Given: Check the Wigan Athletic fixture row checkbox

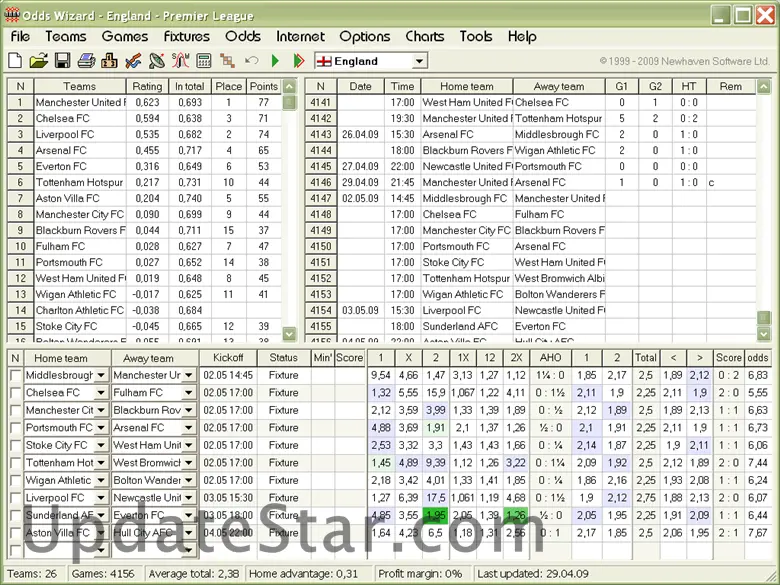Looking at the screenshot, I should (x=15, y=481).
